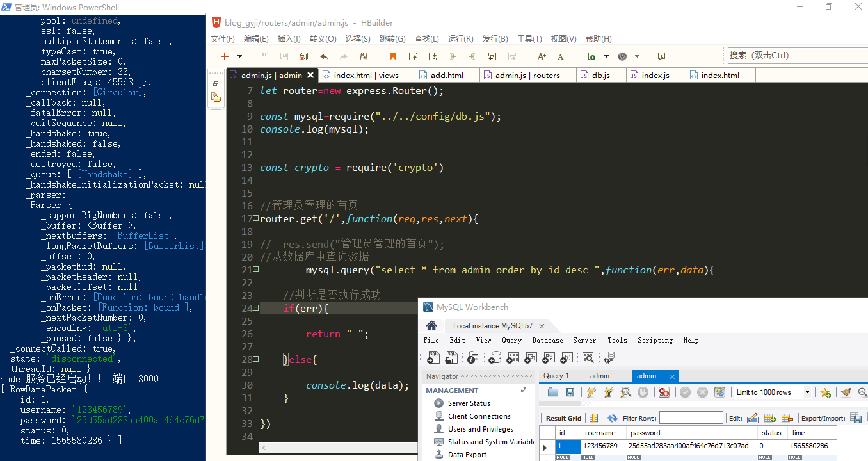Open the project files icon in HBuilder left sidebar
868x461 pixels.
216,97
